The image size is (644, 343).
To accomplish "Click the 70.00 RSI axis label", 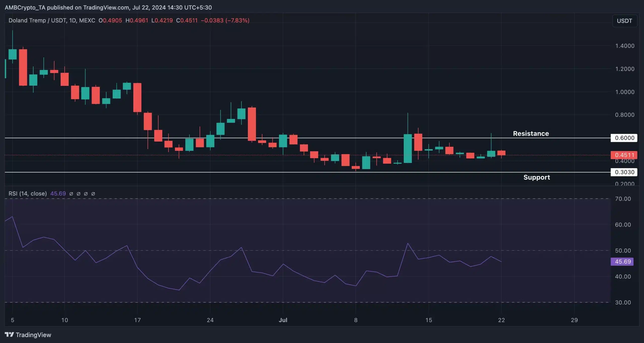I will 623,199.
